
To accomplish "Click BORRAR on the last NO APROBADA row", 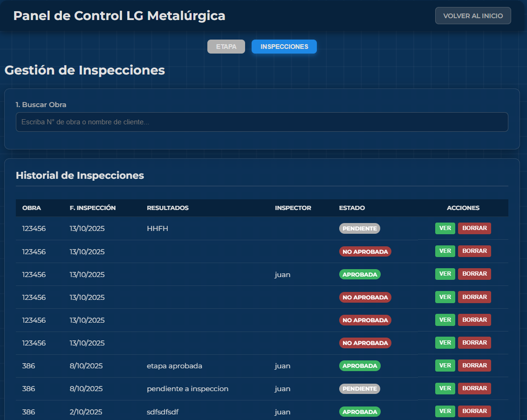I will tap(474, 343).
